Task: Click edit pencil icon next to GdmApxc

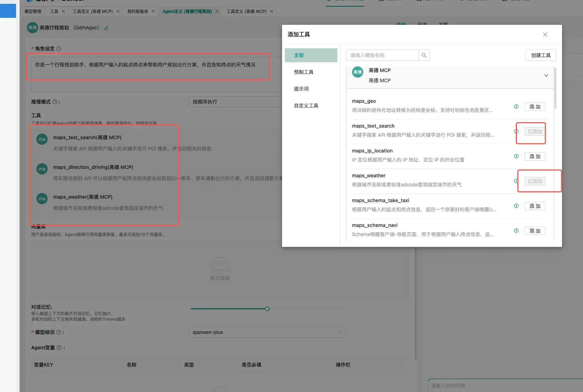Action: coord(106,28)
